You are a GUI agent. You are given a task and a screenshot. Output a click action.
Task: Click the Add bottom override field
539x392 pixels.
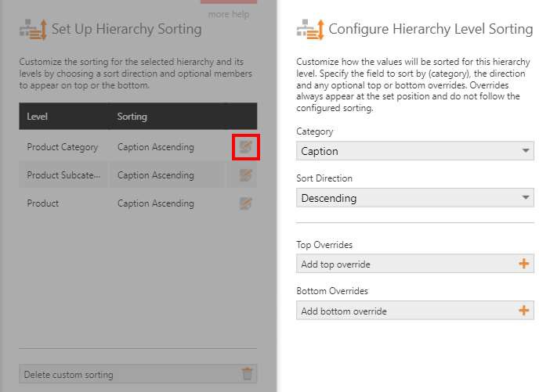pos(415,311)
